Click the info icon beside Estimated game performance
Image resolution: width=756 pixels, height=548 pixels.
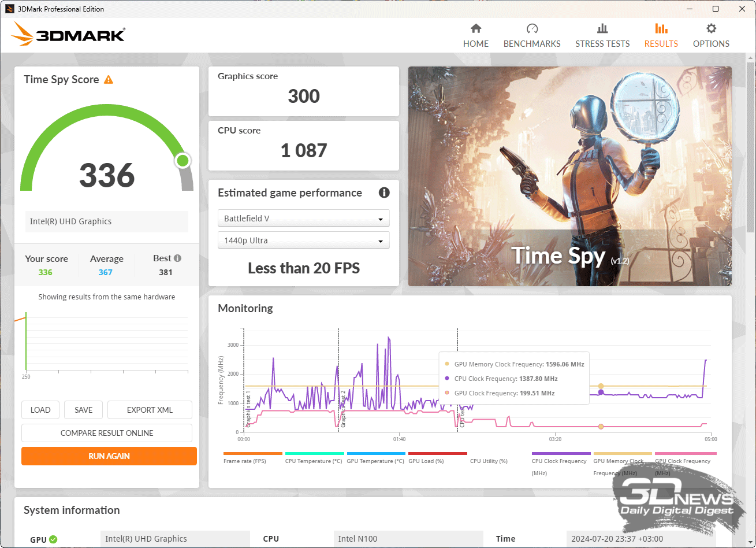point(384,193)
